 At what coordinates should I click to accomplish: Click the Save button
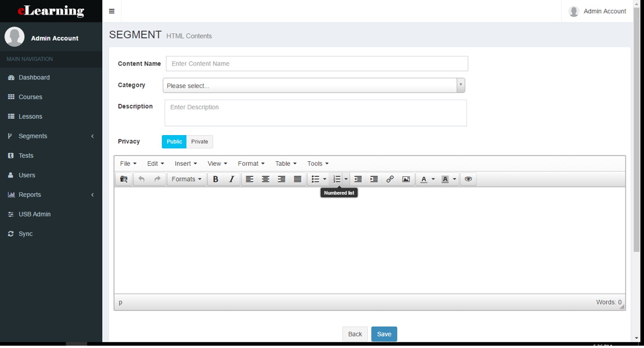click(x=384, y=333)
